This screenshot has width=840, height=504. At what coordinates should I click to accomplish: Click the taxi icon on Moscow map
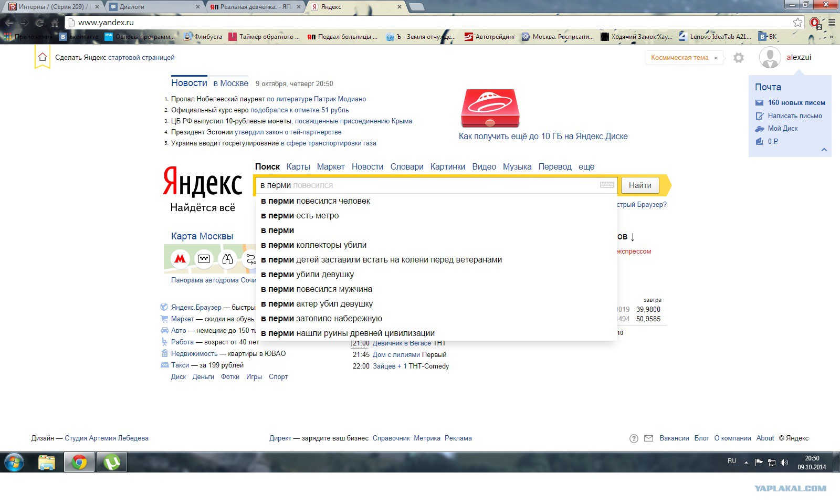pos(204,258)
